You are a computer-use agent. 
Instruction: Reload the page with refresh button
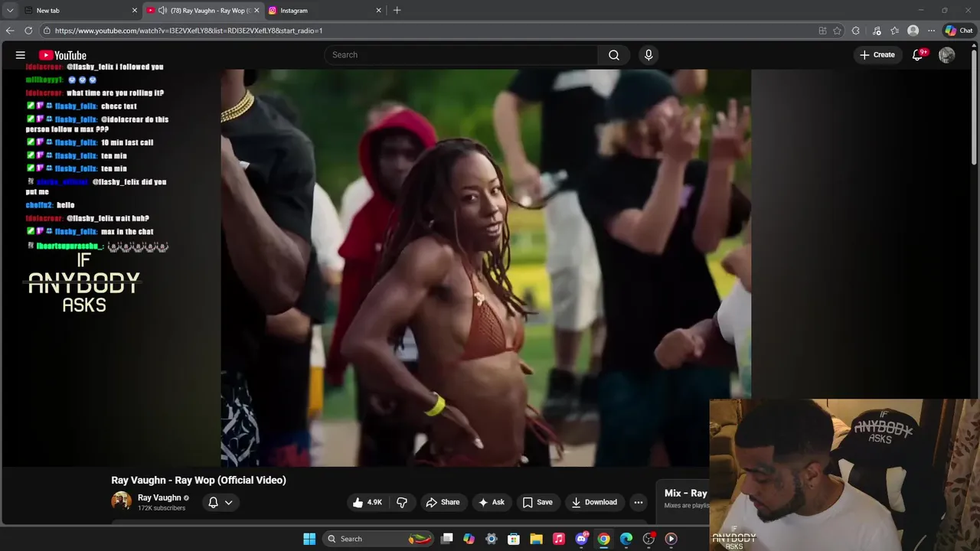tap(28, 31)
